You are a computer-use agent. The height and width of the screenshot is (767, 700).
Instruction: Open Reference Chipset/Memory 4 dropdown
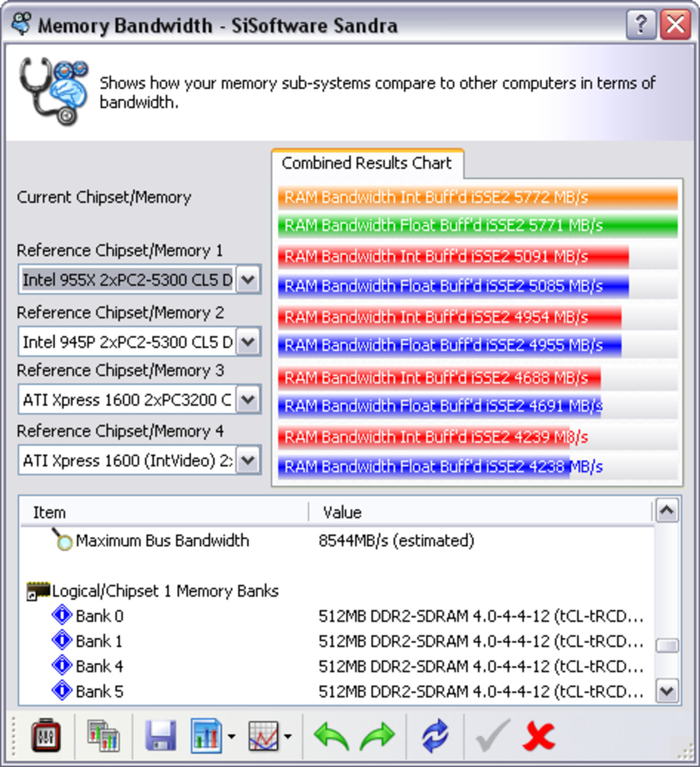pos(248,460)
